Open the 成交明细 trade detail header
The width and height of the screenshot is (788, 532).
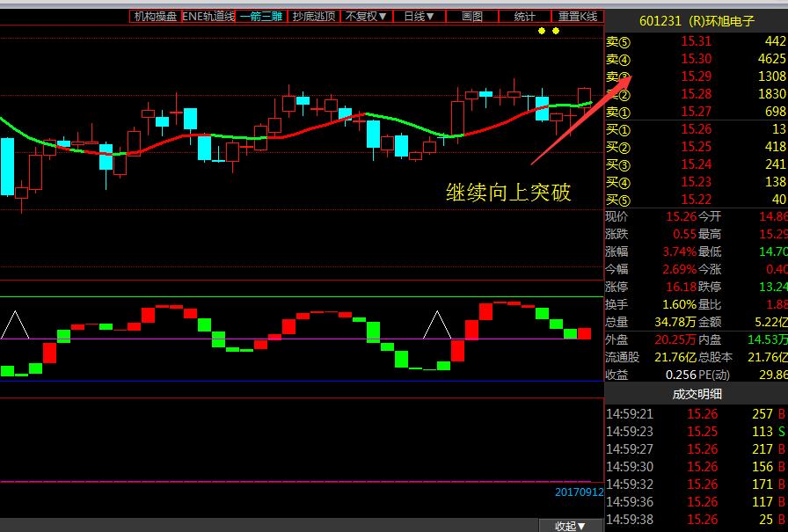click(697, 394)
